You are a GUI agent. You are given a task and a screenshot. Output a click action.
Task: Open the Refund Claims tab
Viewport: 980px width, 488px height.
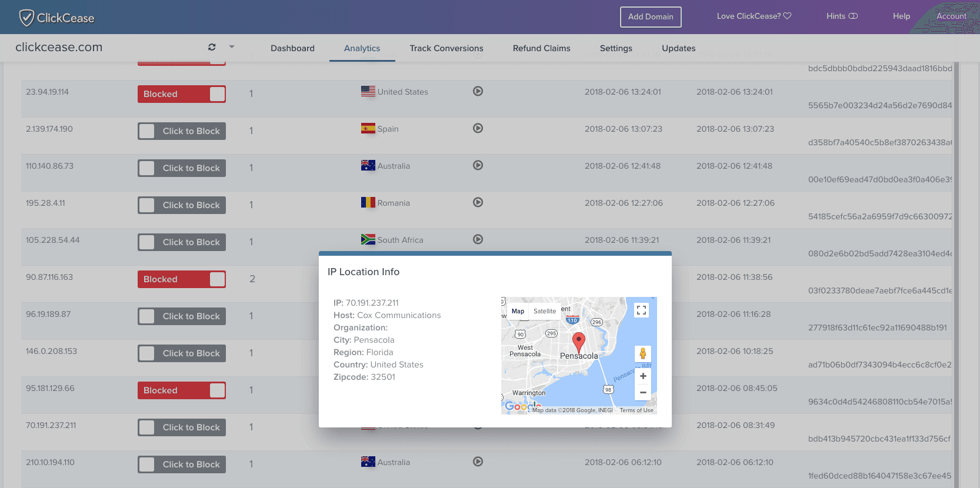541,48
